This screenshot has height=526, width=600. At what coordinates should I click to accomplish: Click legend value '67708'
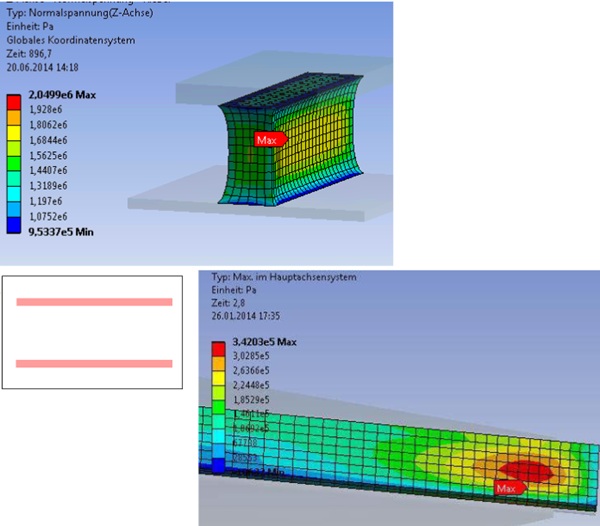pyautogui.click(x=245, y=443)
